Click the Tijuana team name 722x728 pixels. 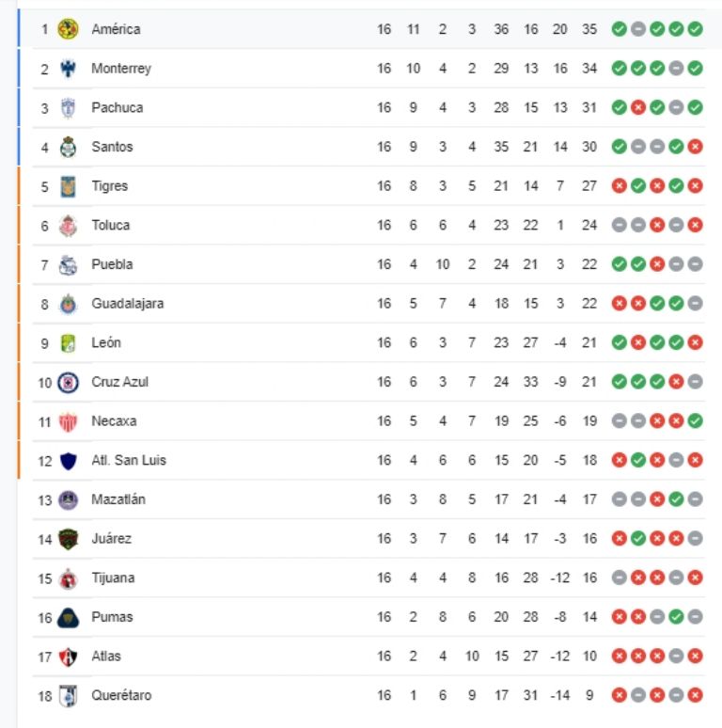[113, 578]
